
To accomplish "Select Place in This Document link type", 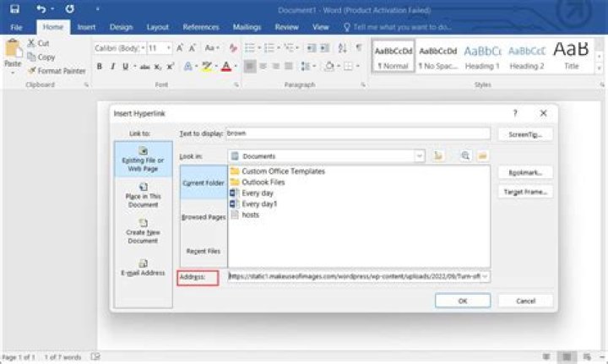I will pos(143,196).
